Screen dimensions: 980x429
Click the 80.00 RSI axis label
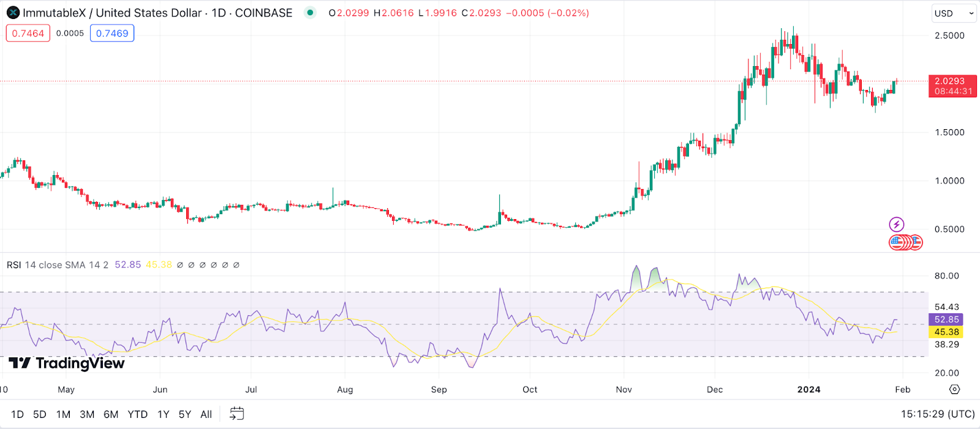[x=947, y=276]
